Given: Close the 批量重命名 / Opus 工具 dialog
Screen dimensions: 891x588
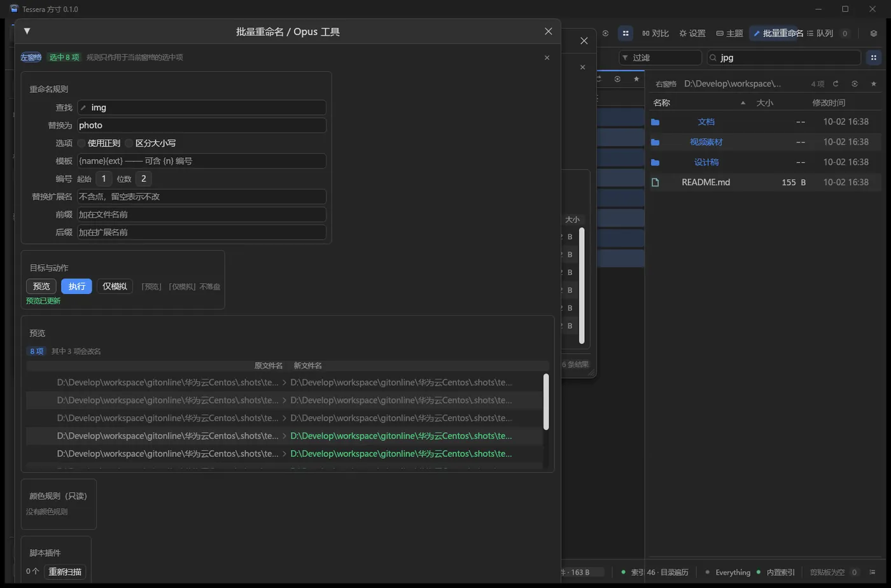Looking at the screenshot, I should tap(548, 31).
